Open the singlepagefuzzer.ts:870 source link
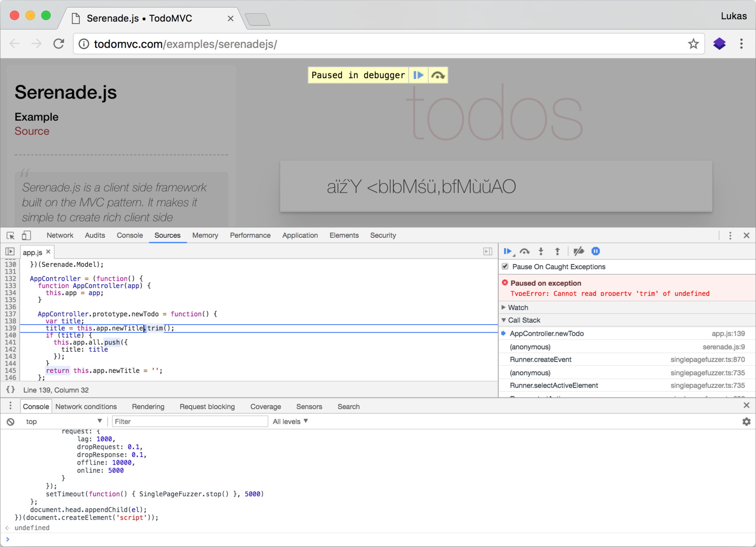Image resolution: width=756 pixels, height=547 pixels. click(x=707, y=359)
